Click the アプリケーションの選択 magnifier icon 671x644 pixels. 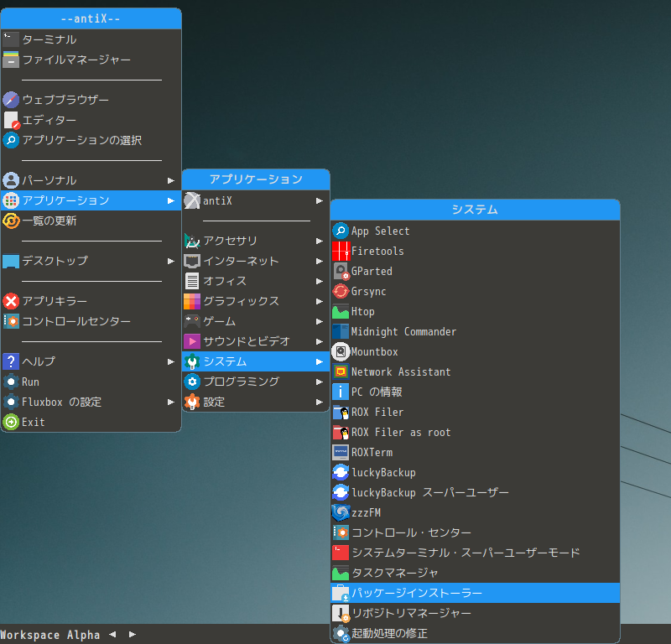pyautogui.click(x=11, y=140)
